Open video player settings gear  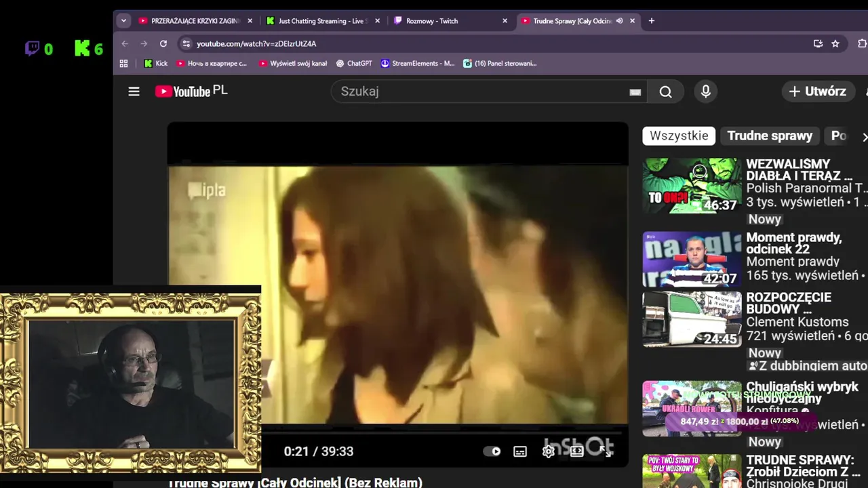coord(549,451)
